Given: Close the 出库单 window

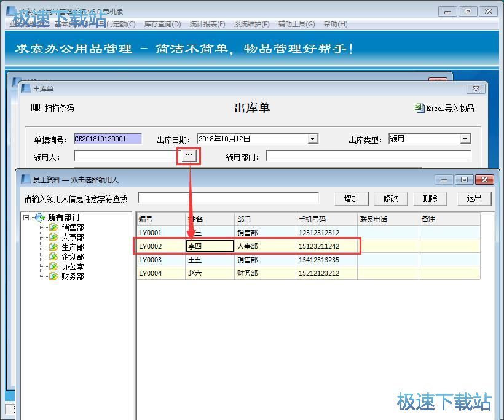Looking at the screenshot, I should (x=476, y=88).
